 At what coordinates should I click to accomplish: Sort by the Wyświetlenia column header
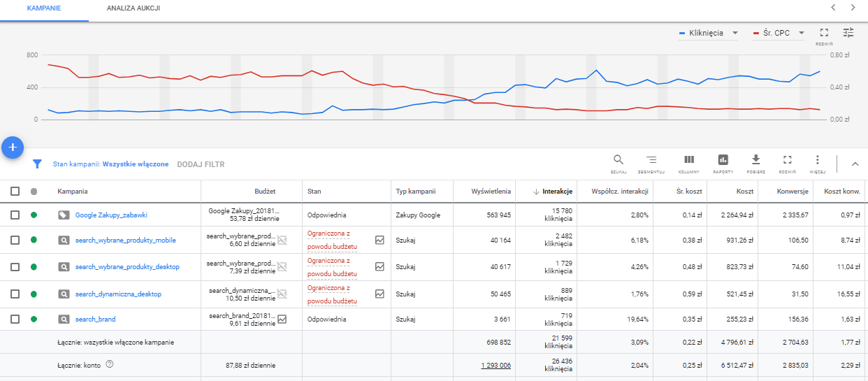pyautogui.click(x=491, y=192)
